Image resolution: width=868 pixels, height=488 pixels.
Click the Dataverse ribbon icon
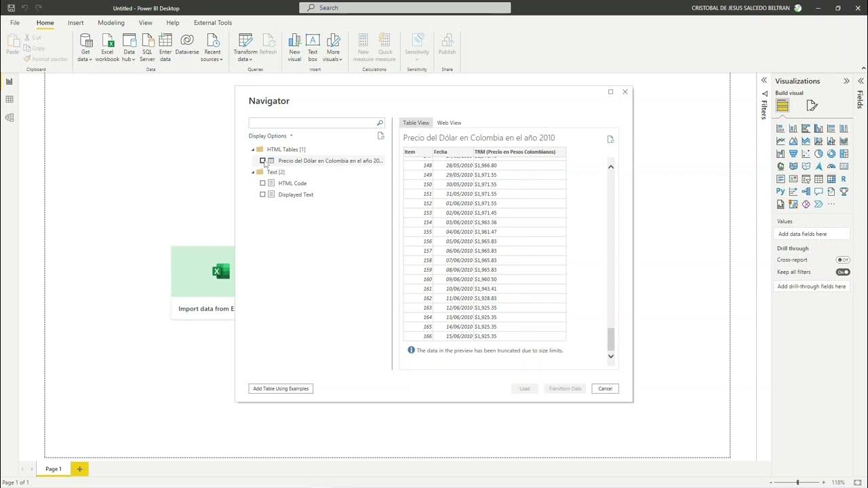187,45
